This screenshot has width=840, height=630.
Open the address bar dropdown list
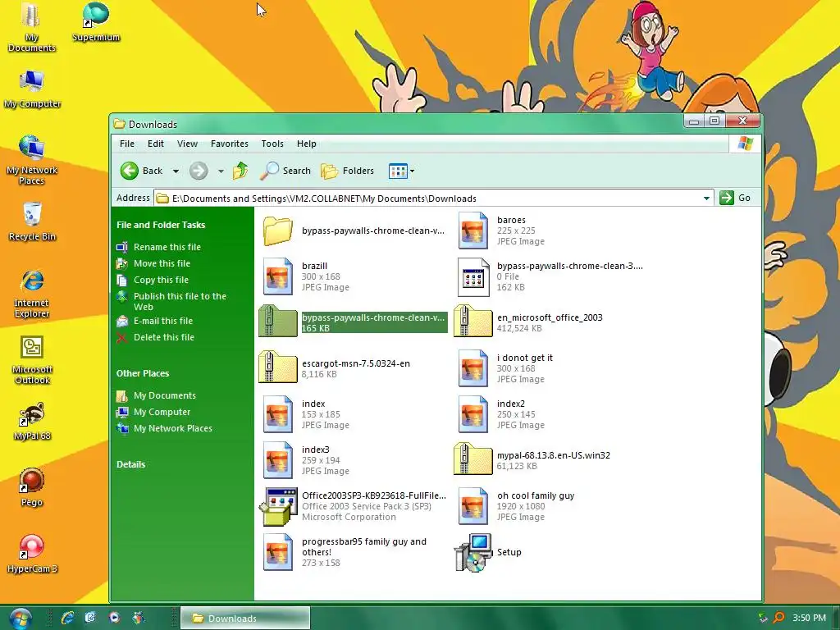[x=706, y=199]
